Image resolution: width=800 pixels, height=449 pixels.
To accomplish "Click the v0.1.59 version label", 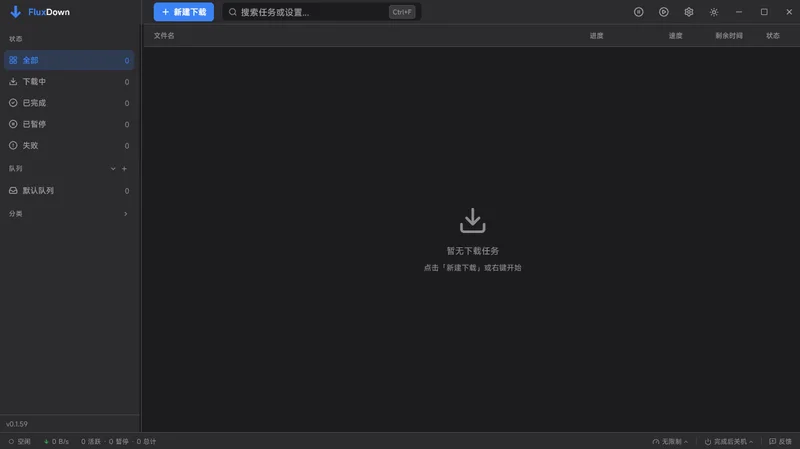I will [x=17, y=424].
